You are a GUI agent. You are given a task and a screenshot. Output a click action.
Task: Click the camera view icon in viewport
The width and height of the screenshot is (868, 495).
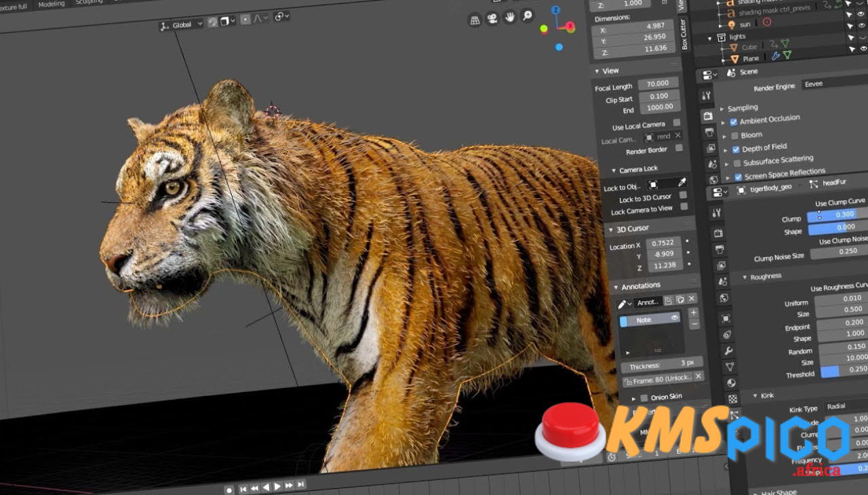(492, 18)
